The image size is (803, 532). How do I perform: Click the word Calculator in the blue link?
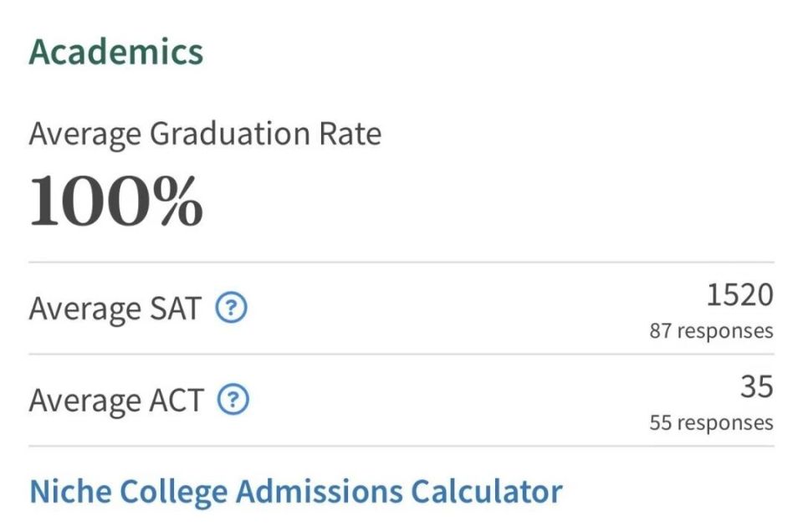(487, 492)
